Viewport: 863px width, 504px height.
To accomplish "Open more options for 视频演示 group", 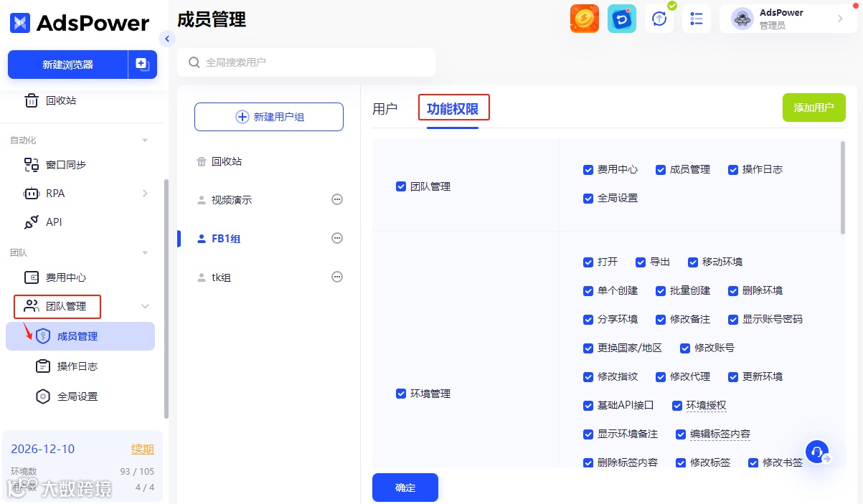I will pos(337,199).
